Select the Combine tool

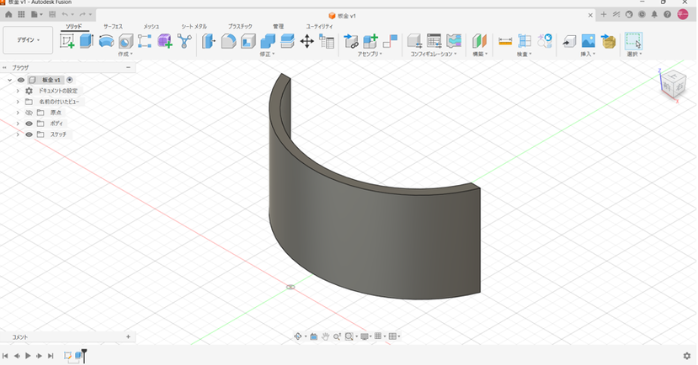(x=268, y=41)
